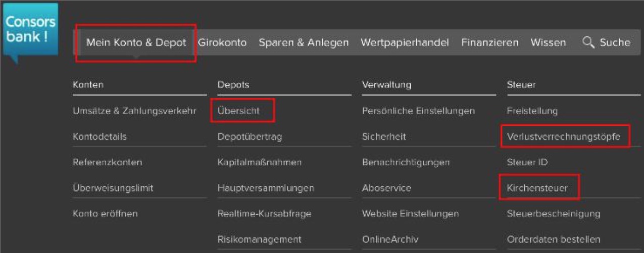Go to Depotübertrag
Image resolution: width=644 pixels, height=253 pixels.
pos(250,137)
